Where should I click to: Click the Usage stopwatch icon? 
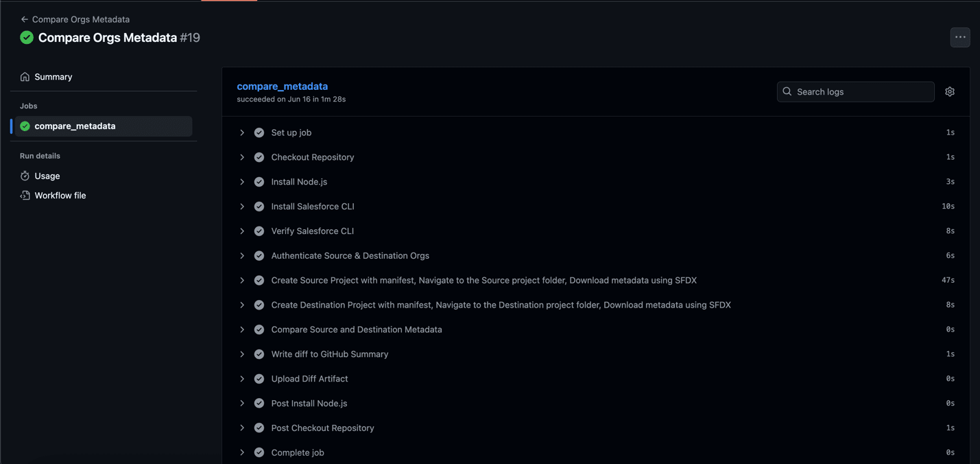click(25, 176)
